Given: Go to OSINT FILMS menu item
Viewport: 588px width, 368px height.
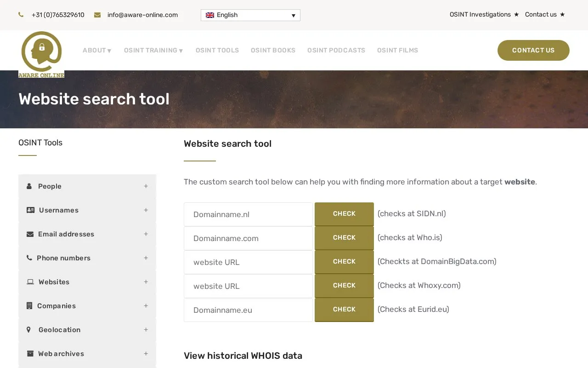Looking at the screenshot, I should coord(397,51).
